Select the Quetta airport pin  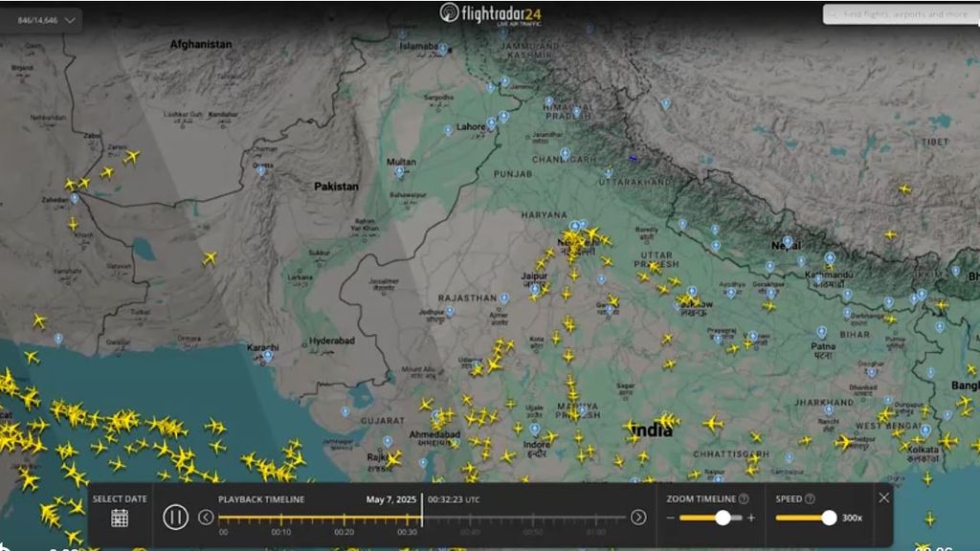(261, 169)
